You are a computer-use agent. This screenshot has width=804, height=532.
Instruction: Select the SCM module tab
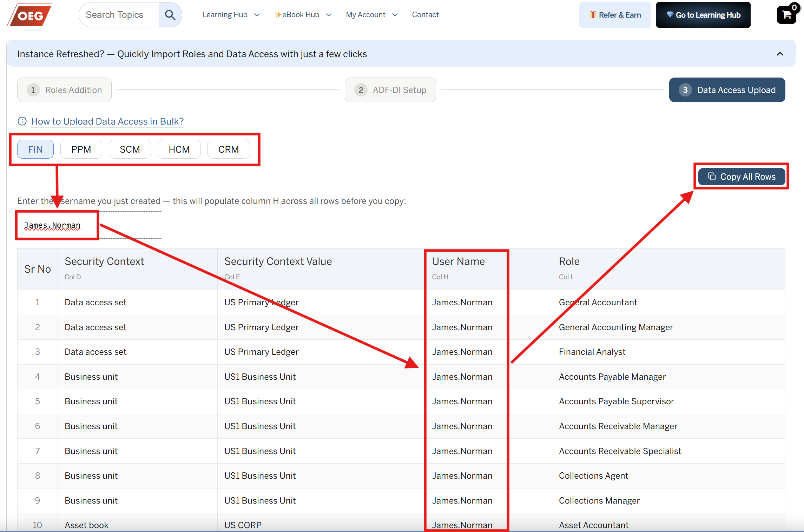(130, 149)
